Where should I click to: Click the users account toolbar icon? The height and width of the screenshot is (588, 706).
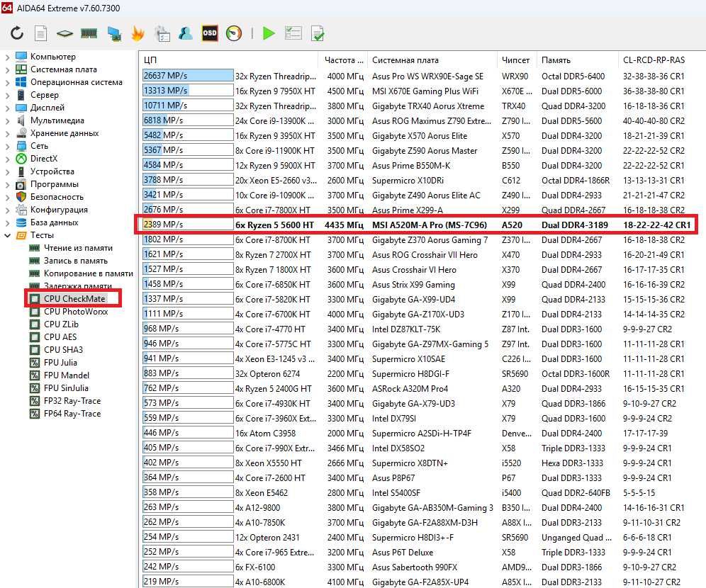click(186, 33)
